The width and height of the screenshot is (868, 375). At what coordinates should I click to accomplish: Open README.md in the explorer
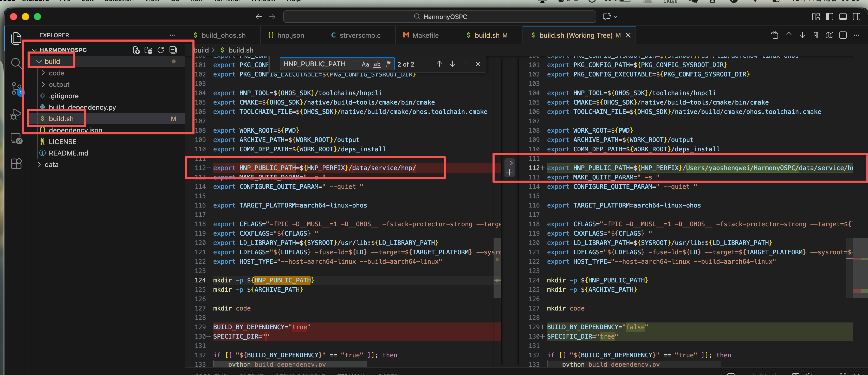(68, 153)
